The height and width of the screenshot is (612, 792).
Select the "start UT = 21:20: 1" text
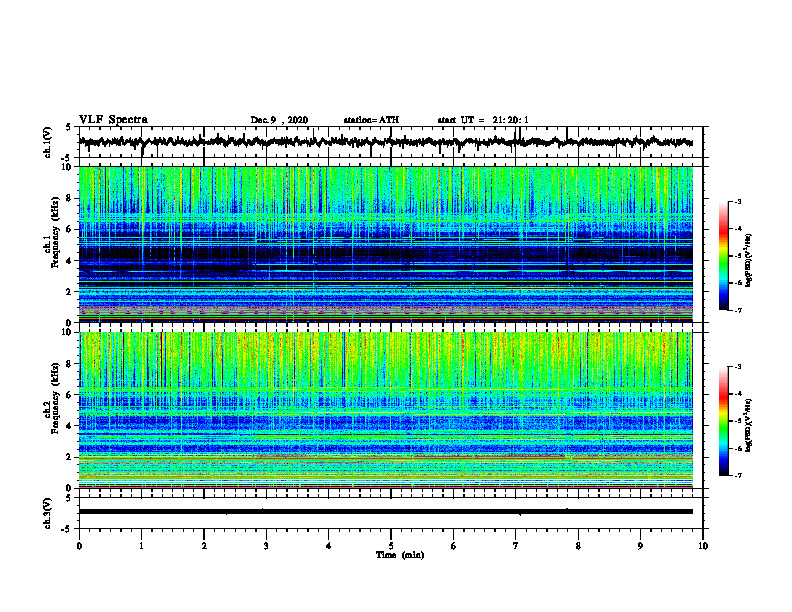483,120
